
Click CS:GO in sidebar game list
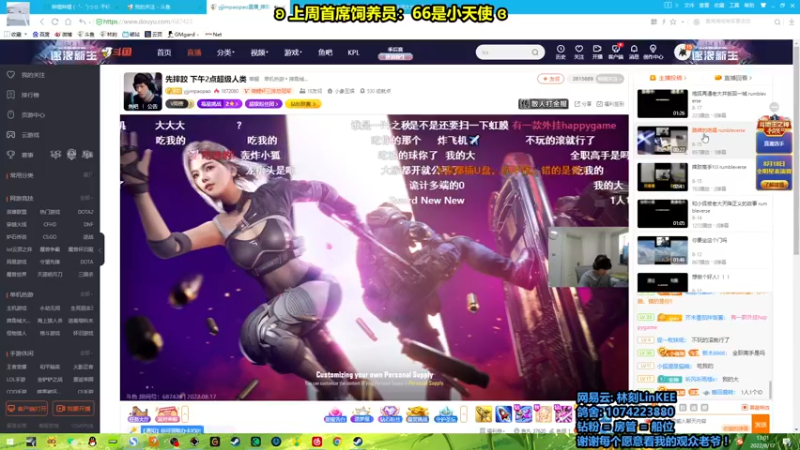point(49,237)
